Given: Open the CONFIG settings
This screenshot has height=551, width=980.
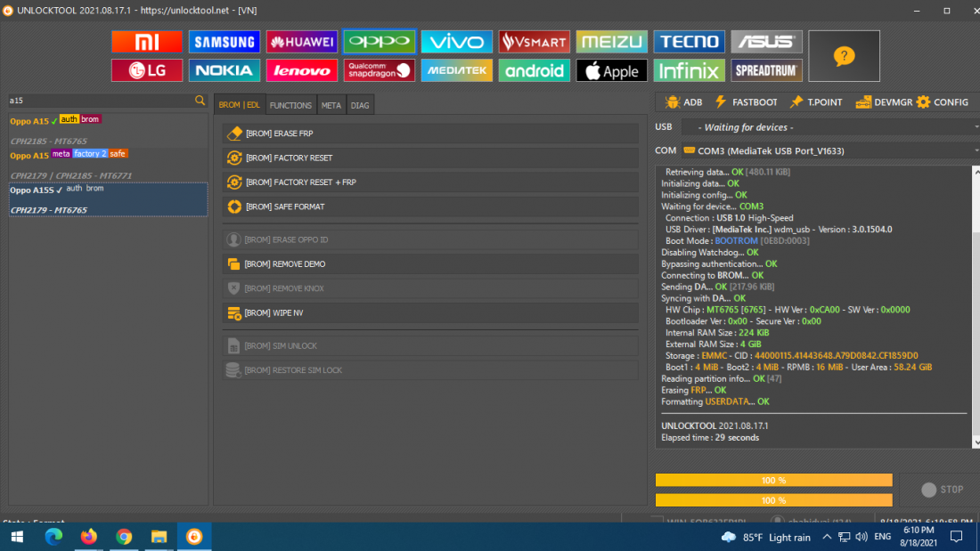Looking at the screenshot, I should tap(943, 101).
